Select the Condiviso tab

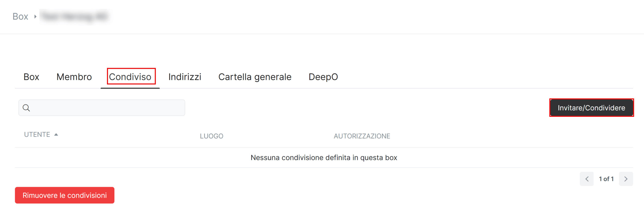click(130, 77)
